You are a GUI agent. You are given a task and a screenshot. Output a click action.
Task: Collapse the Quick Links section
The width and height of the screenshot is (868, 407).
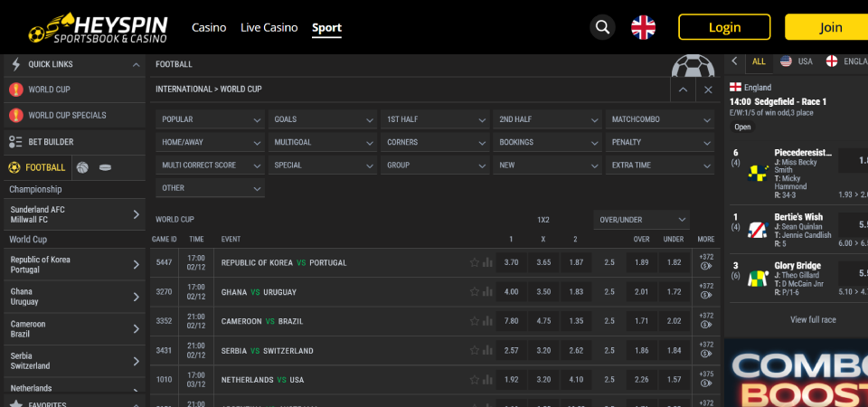[136, 65]
